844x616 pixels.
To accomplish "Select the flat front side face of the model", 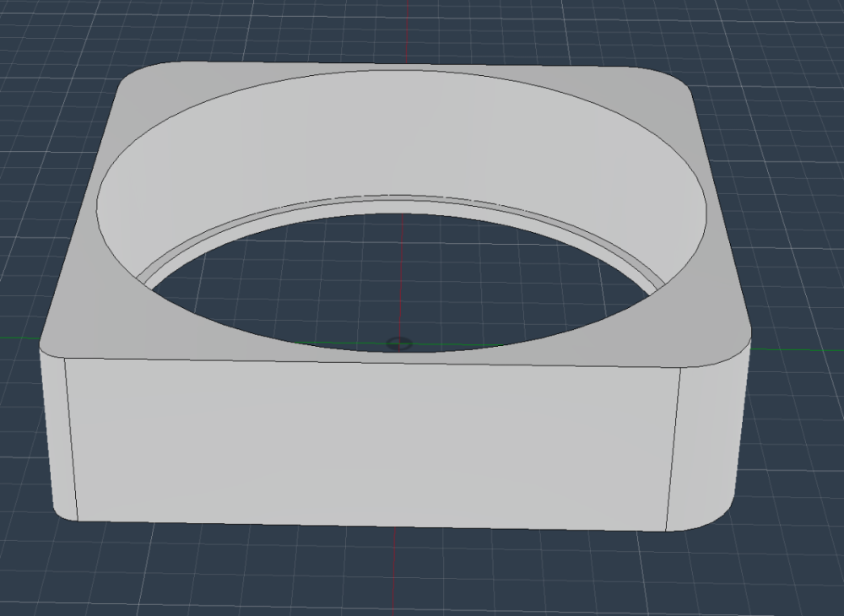I will coord(371,444).
